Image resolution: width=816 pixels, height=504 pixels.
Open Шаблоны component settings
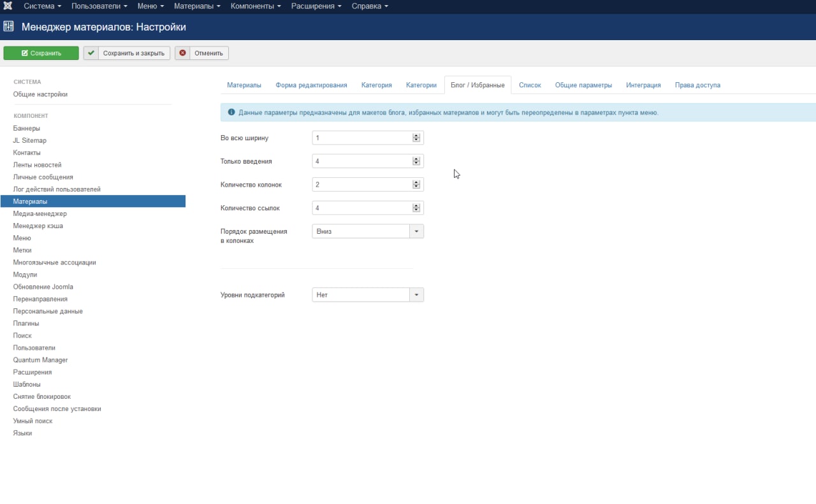(x=27, y=384)
